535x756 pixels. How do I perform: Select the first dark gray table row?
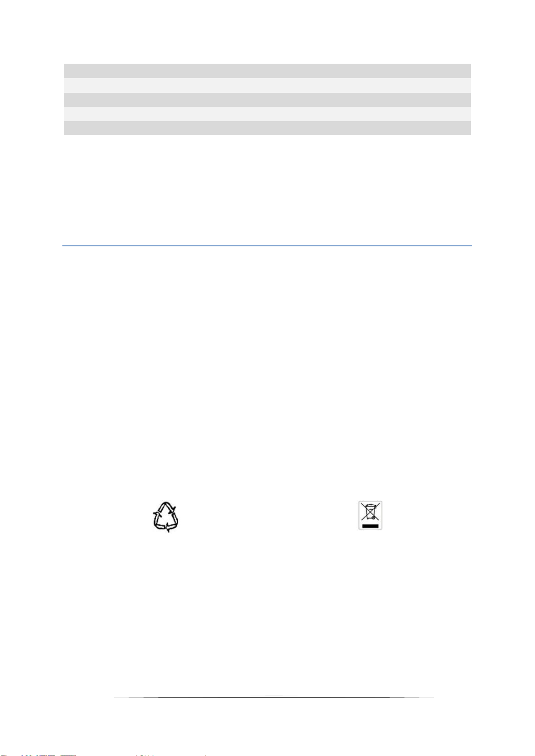coord(267,71)
